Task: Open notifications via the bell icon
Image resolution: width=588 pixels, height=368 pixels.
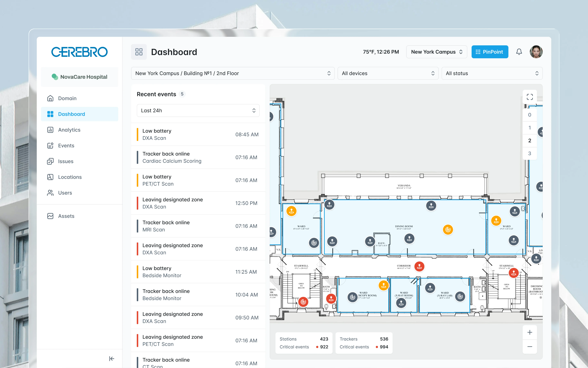Action: tap(519, 52)
